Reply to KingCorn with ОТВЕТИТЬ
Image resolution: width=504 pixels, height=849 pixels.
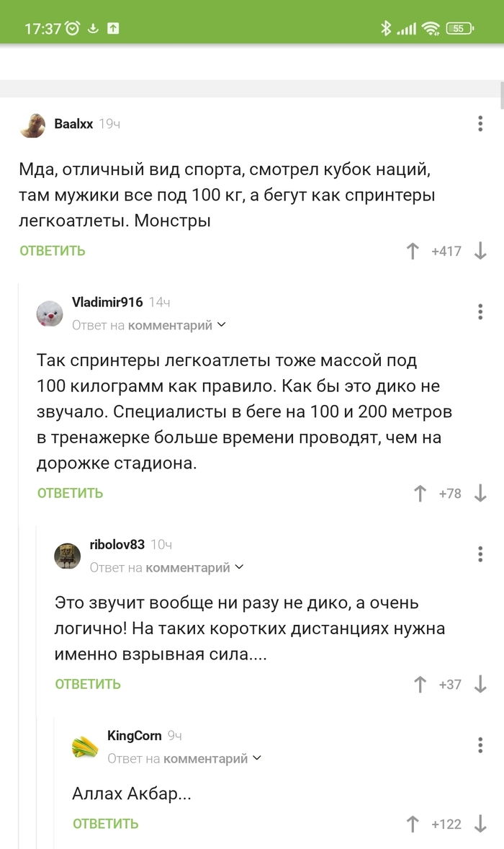105,824
